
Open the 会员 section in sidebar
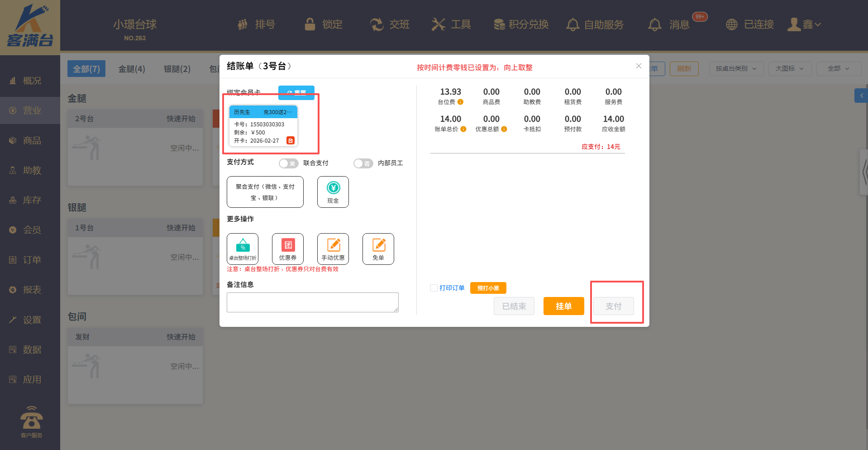click(32, 230)
